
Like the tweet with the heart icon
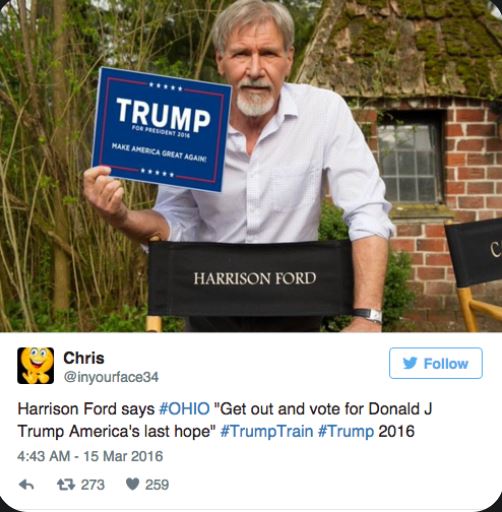(132, 484)
